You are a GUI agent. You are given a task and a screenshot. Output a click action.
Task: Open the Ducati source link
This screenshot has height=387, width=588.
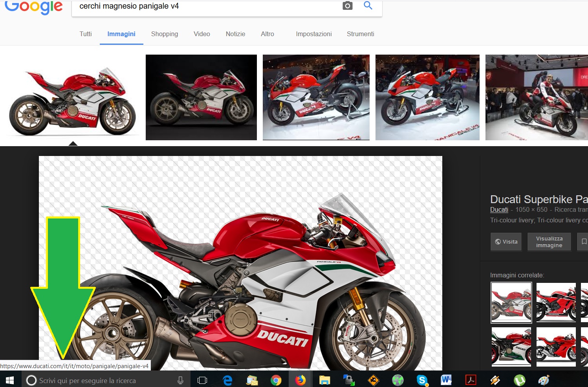[499, 210]
